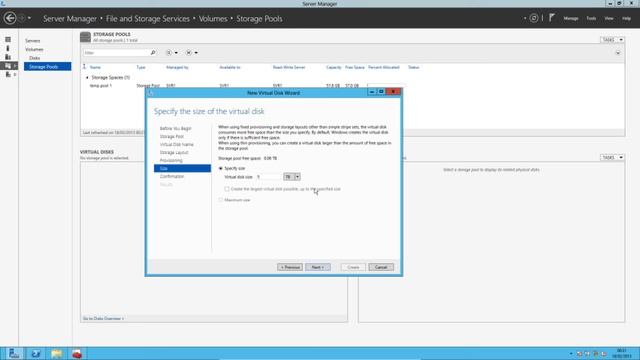
Task: Click the Cancel button in wizard
Action: tap(381, 267)
